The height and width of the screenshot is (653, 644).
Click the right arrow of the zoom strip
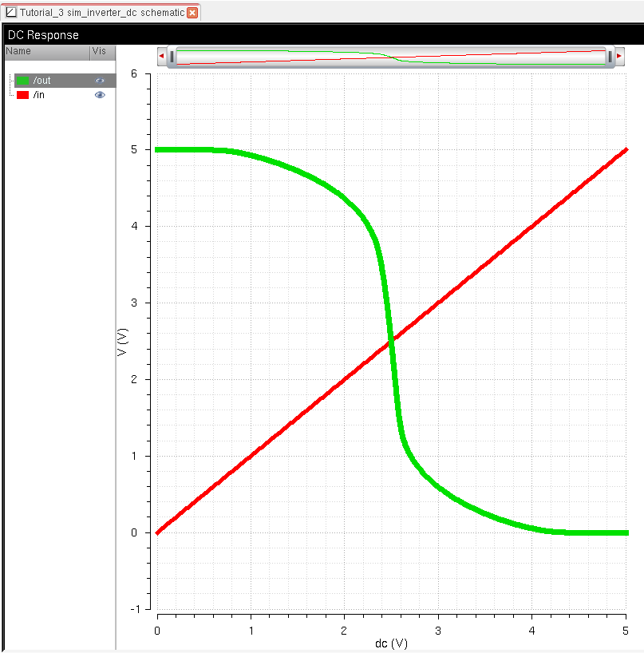click(x=619, y=56)
